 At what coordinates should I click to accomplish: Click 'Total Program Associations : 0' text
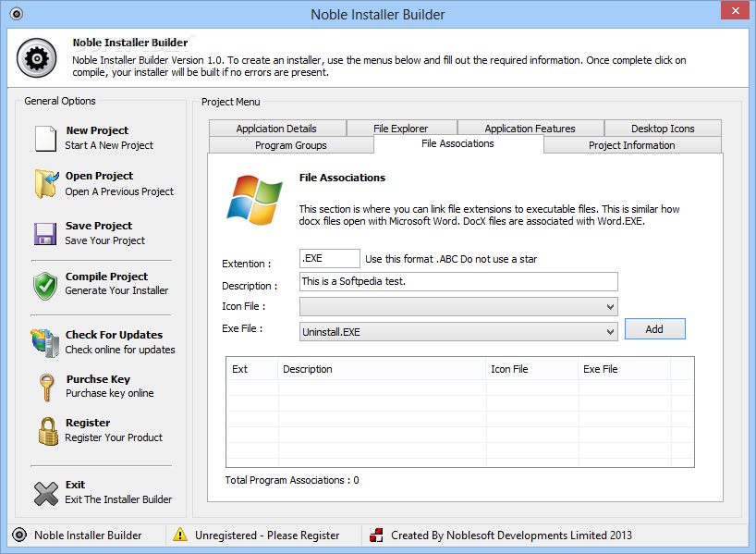coord(292,480)
